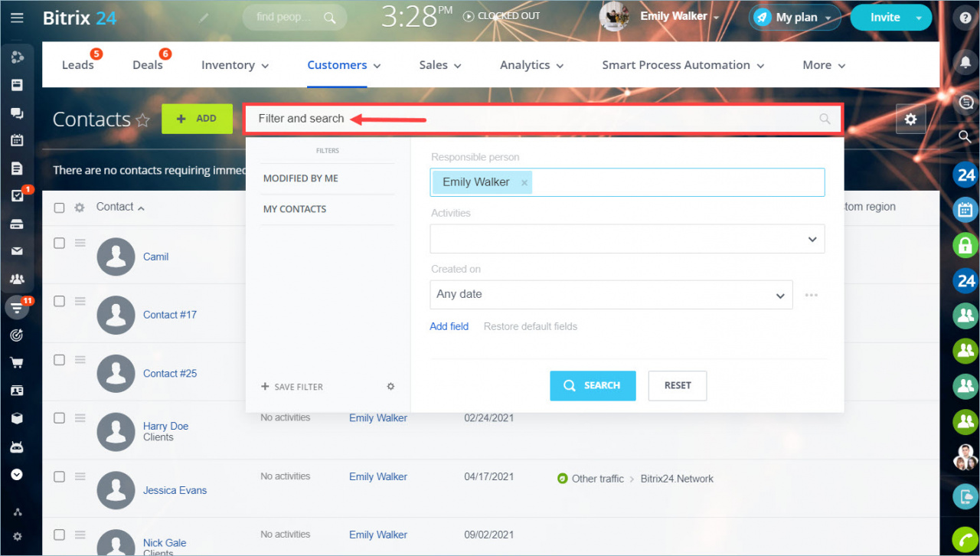This screenshot has height=556, width=980.
Task: Open the notifications bell
Action: pos(966,64)
